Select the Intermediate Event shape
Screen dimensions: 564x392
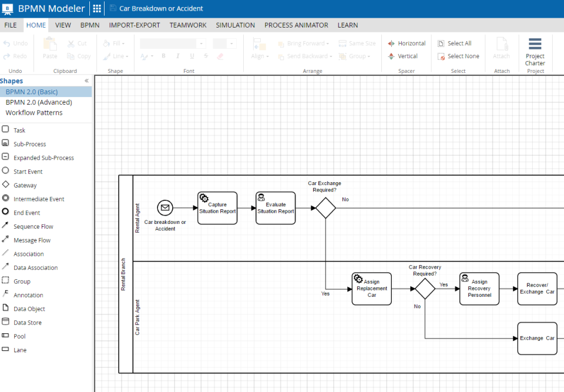coord(33,199)
